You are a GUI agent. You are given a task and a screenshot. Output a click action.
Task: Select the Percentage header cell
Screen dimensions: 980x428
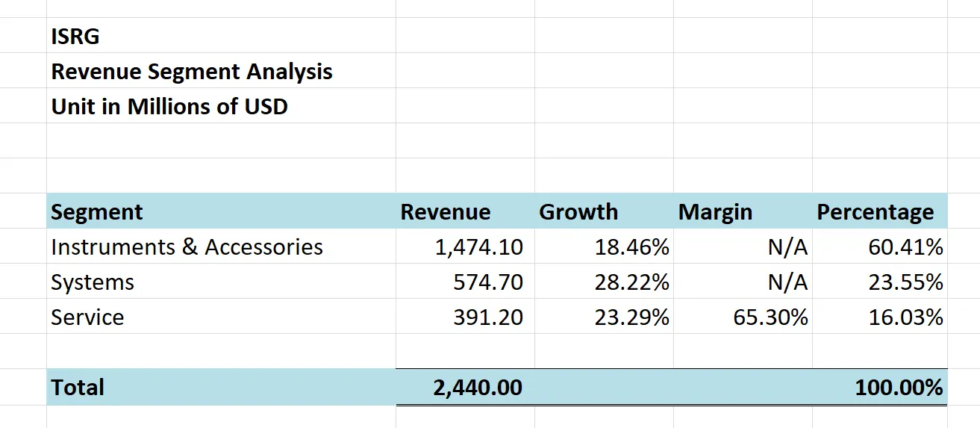(875, 212)
